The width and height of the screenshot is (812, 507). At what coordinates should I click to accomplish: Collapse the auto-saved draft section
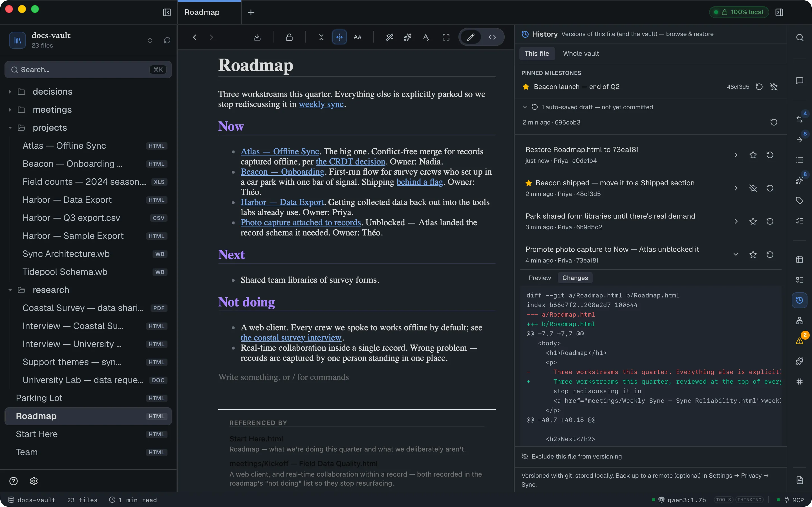(x=525, y=107)
